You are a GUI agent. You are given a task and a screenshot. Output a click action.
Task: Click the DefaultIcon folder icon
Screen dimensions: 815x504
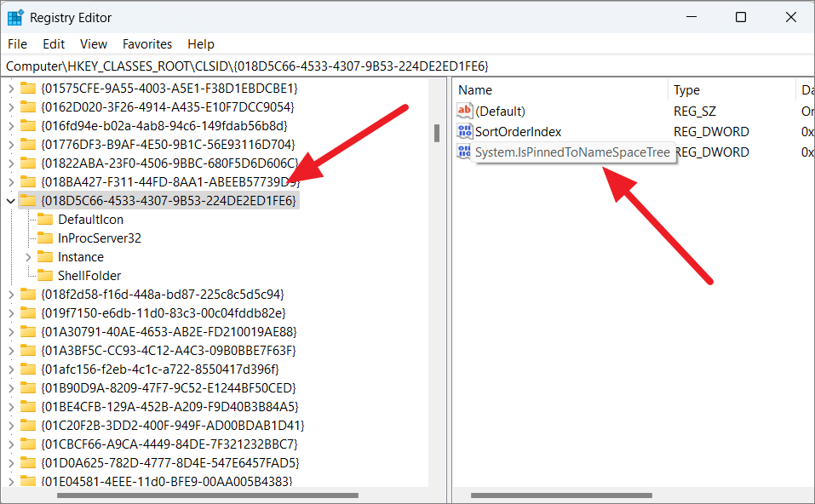point(45,219)
